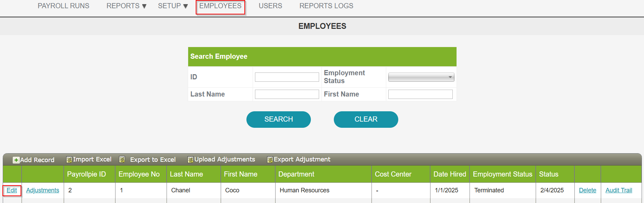The image size is (644, 203).
Task: Select the EMPLOYEES menu item
Action: 220,6
